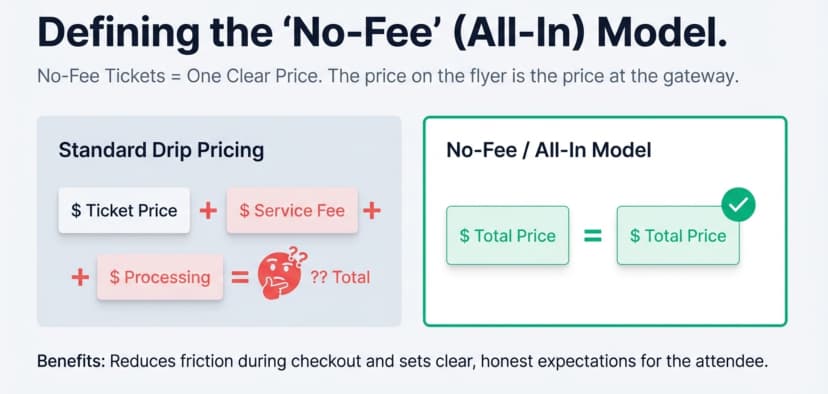Click the plus sign after Ticket Price
This screenshot has width=828, height=394.
208,211
